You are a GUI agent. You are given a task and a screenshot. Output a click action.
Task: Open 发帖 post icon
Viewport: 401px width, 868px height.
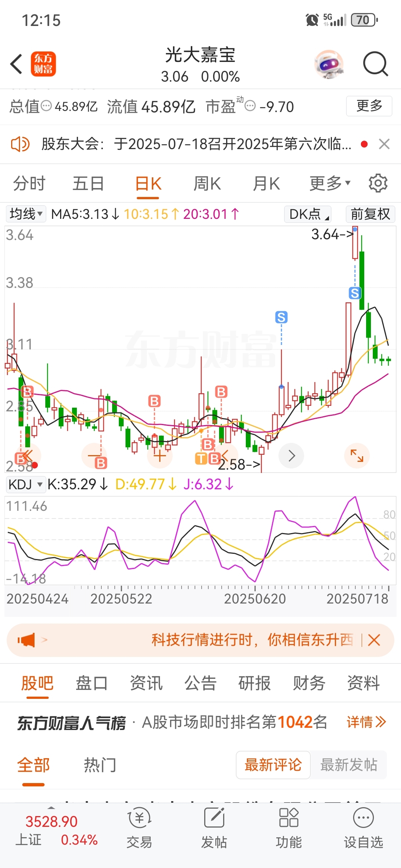pyautogui.click(x=214, y=828)
